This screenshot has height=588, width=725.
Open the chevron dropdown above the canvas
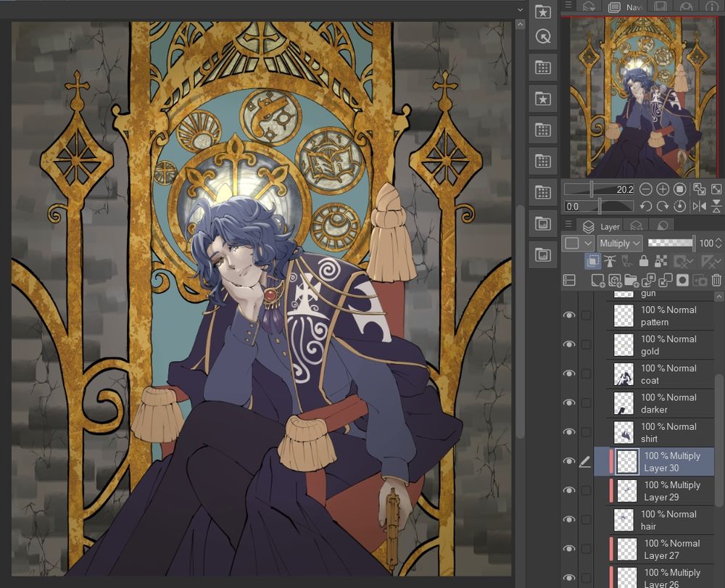tap(520, 9)
